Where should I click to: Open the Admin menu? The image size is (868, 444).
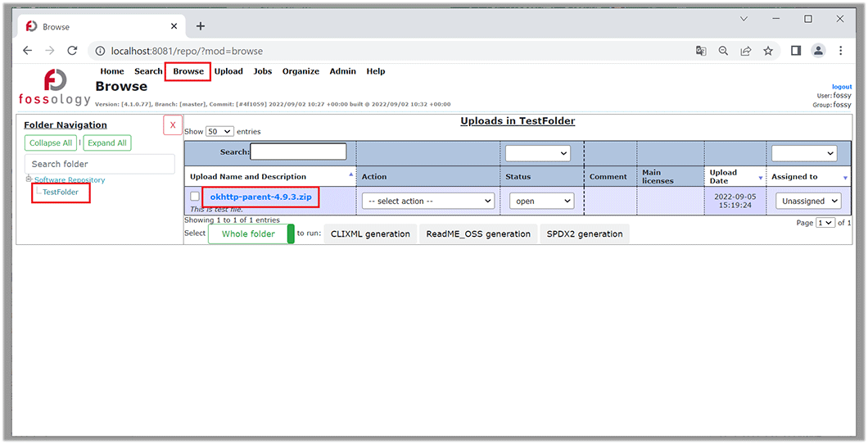tap(342, 71)
